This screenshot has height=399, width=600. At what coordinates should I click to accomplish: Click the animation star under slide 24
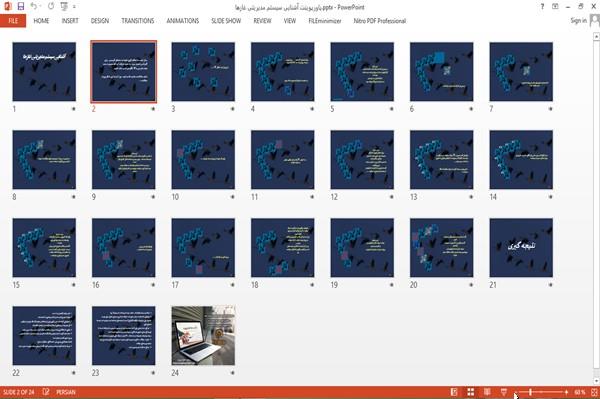232,373
